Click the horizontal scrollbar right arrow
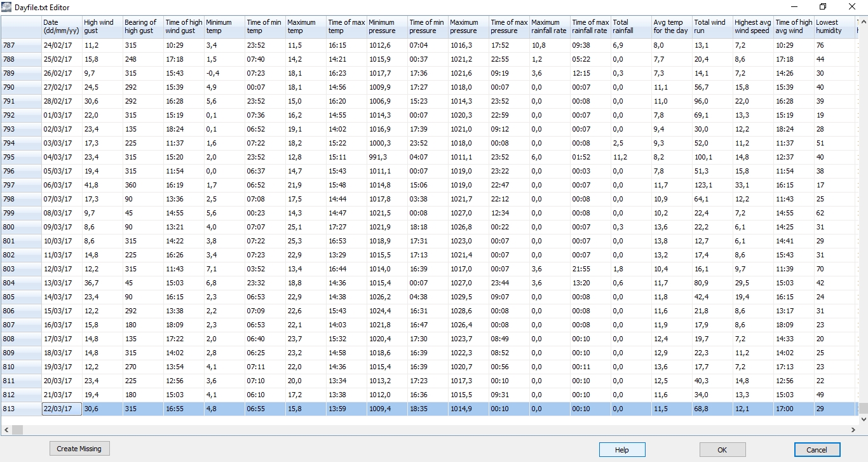Screen dimensions: 868x462 click(853, 430)
